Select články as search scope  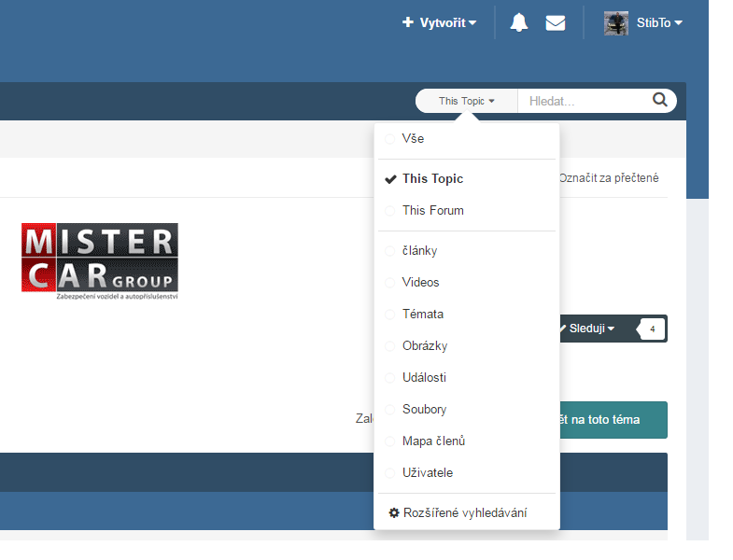click(x=467, y=251)
